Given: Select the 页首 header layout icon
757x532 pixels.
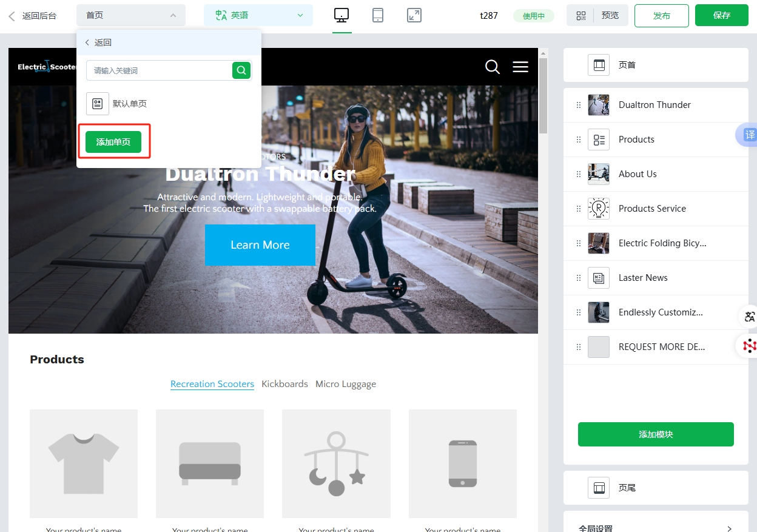Looking at the screenshot, I should pyautogui.click(x=599, y=65).
